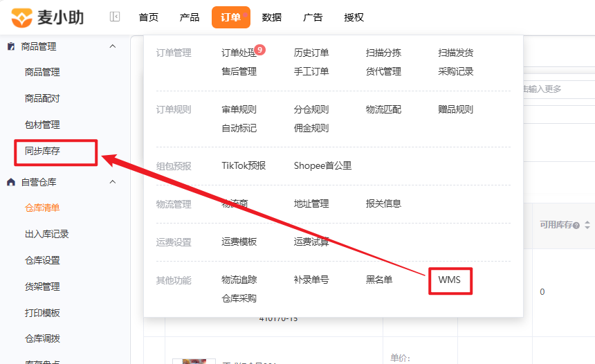The height and width of the screenshot is (364, 595).
Task: Choose 佣金规则 in the order menu
Action: [311, 128]
